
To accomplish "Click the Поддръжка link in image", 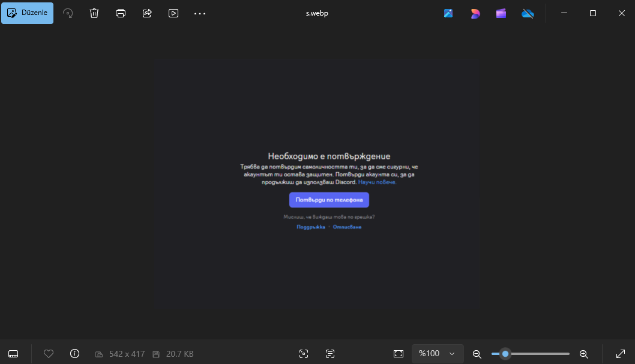I will coord(311,227).
